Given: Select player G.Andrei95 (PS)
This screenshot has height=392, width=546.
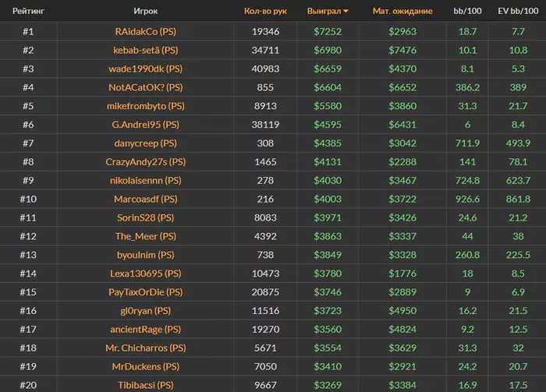Looking at the screenshot, I should coord(145,124).
